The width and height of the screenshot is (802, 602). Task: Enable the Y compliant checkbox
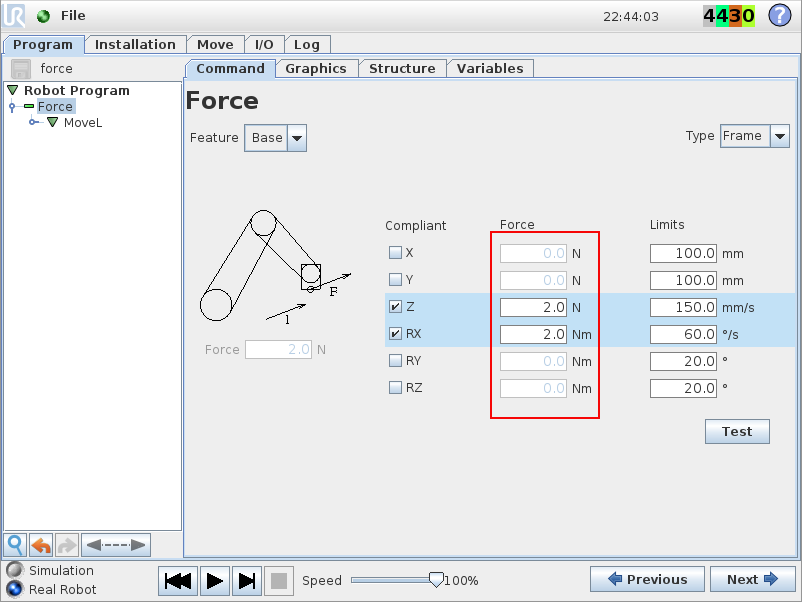click(x=395, y=279)
